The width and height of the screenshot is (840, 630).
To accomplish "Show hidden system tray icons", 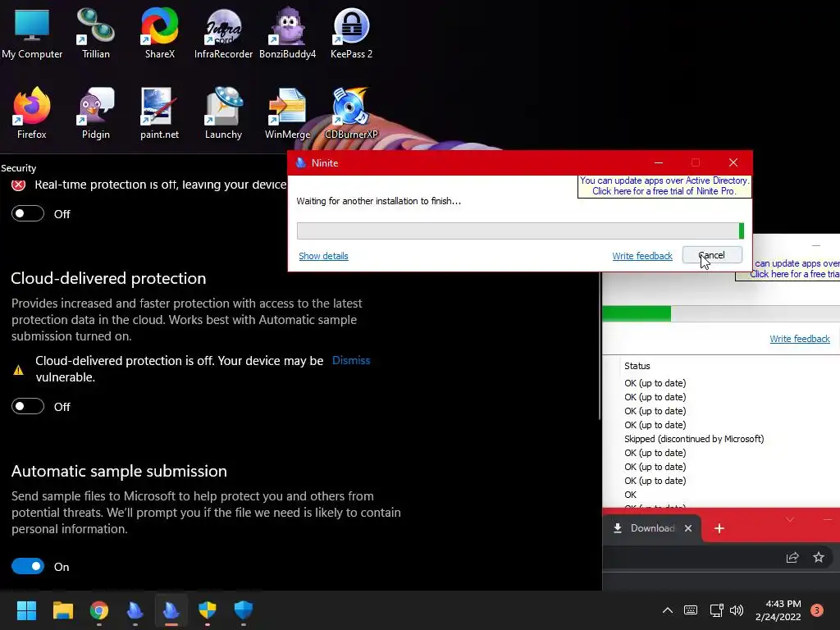I will [668, 609].
